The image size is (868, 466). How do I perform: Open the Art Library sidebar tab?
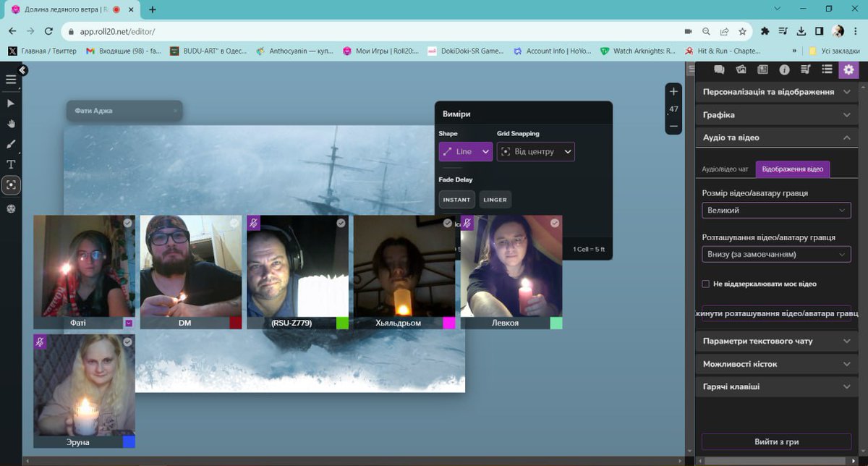click(x=741, y=69)
